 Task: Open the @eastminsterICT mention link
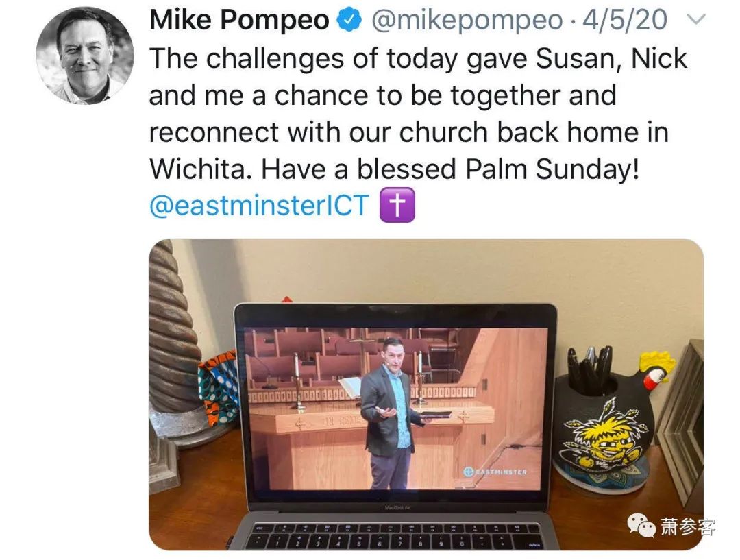pos(258,206)
